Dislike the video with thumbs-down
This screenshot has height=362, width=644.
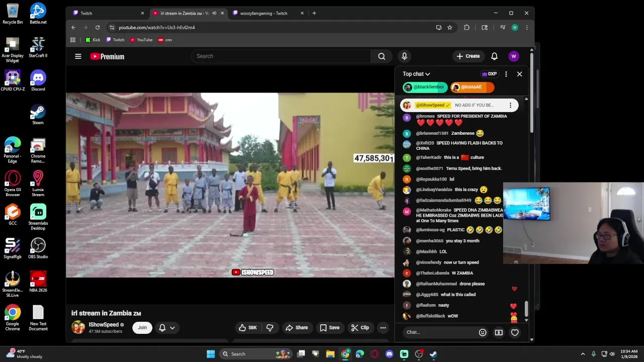[270, 328]
